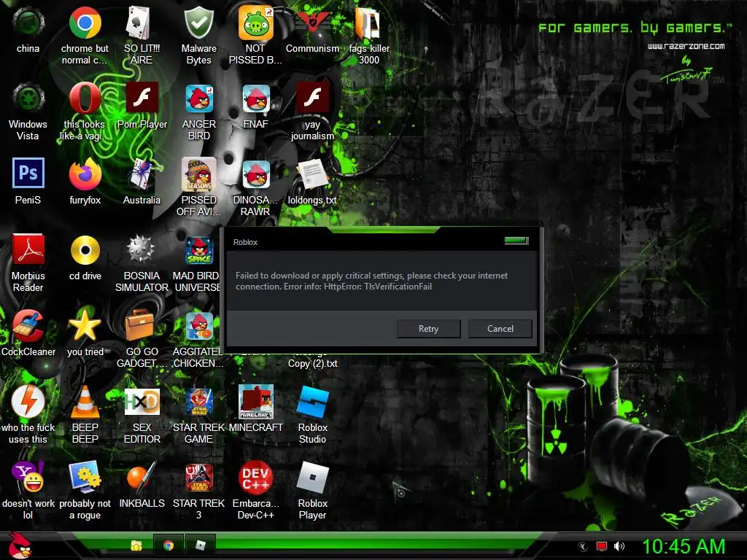
Task: Switch to Chrome on the taskbar
Action: (169, 545)
